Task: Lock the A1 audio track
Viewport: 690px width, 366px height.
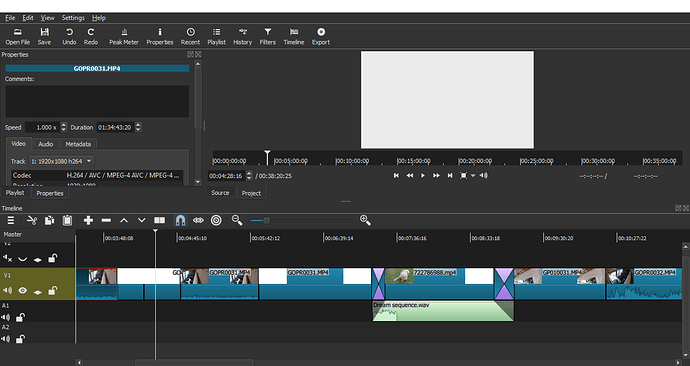Action: [20, 317]
